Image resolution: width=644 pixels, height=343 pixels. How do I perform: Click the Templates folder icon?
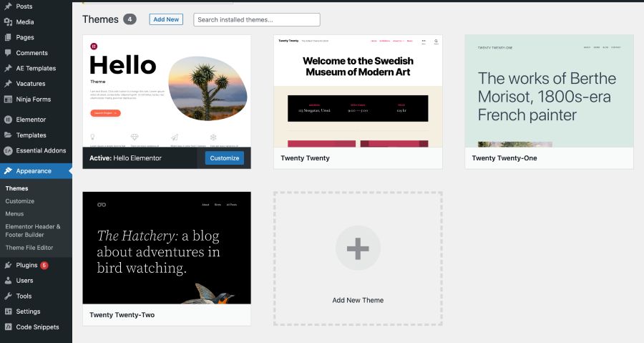pyautogui.click(x=8, y=135)
